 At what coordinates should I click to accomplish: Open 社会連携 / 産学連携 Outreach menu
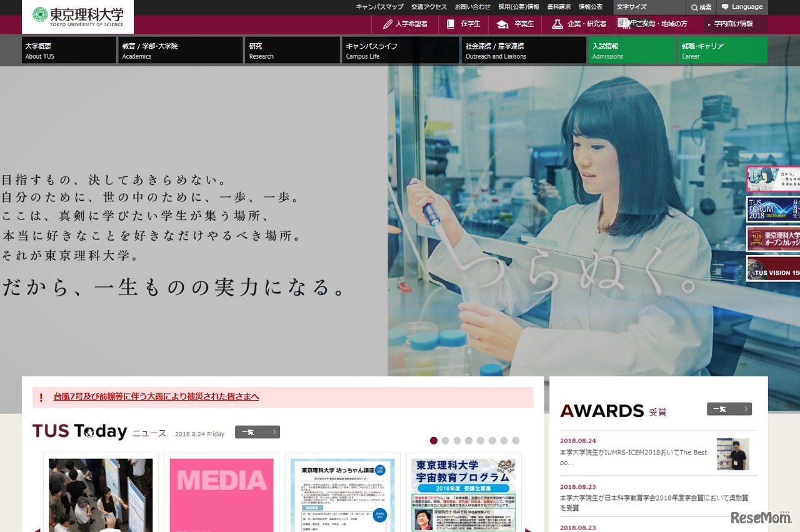coord(524,50)
